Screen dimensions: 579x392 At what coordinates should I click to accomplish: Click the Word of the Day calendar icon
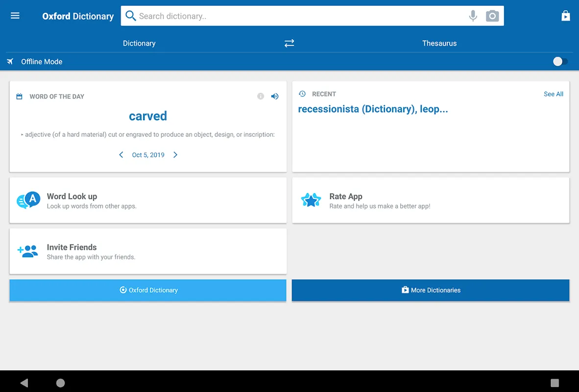(x=20, y=97)
